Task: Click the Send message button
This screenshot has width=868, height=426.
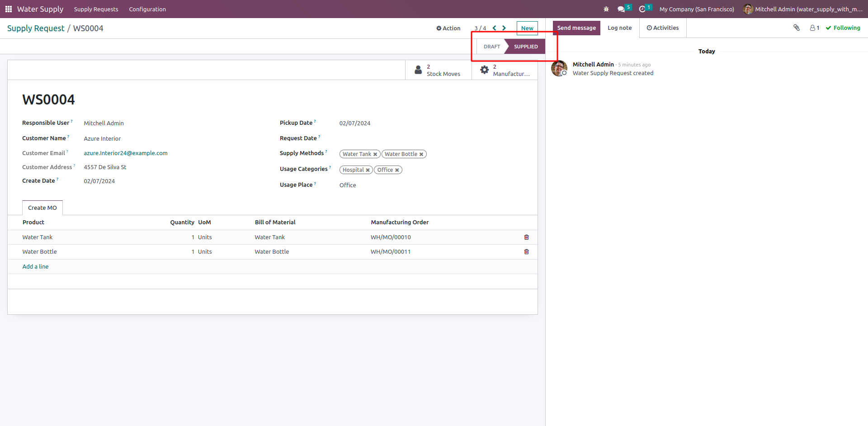Action: coord(576,28)
